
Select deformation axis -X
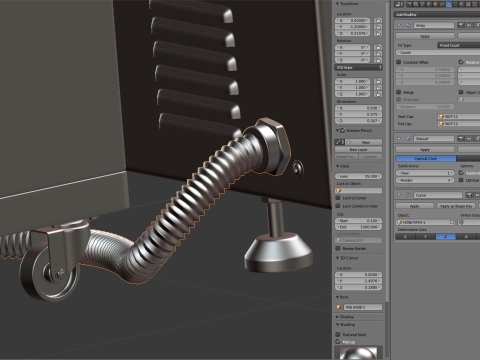click(466, 236)
